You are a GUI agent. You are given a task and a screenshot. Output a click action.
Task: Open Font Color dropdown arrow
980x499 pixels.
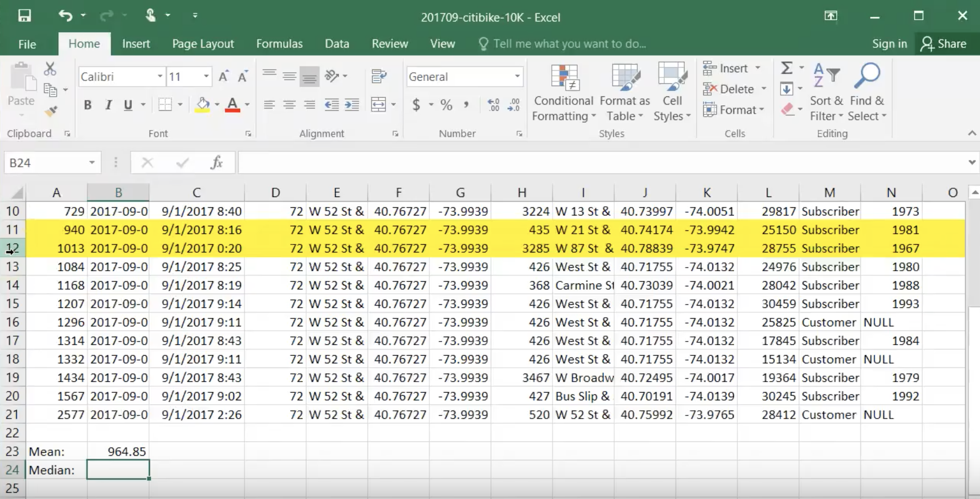point(247,105)
